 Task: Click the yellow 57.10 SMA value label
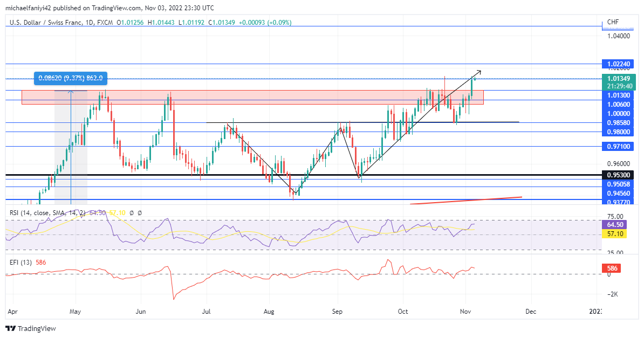click(x=615, y=233)
